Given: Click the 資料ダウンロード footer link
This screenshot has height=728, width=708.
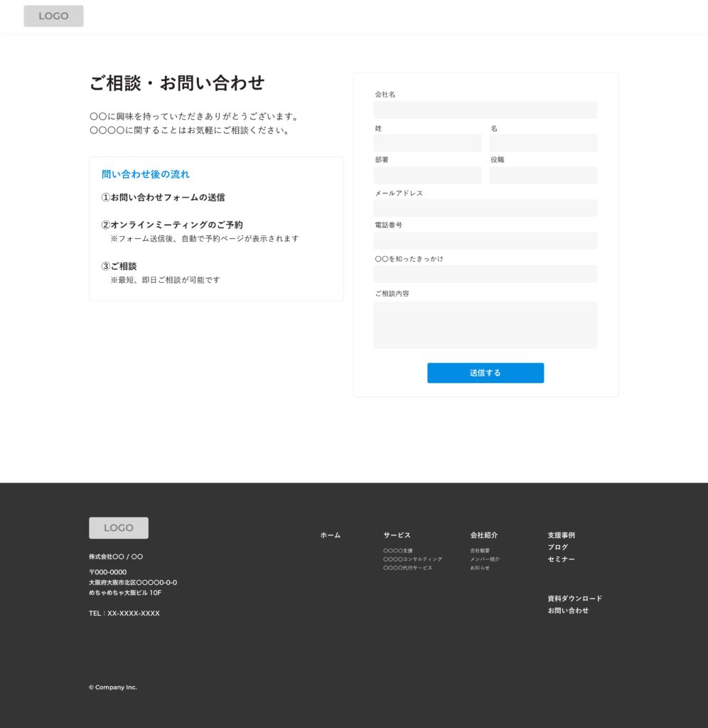Looking at the screenshot, I should tap(574, 599).
